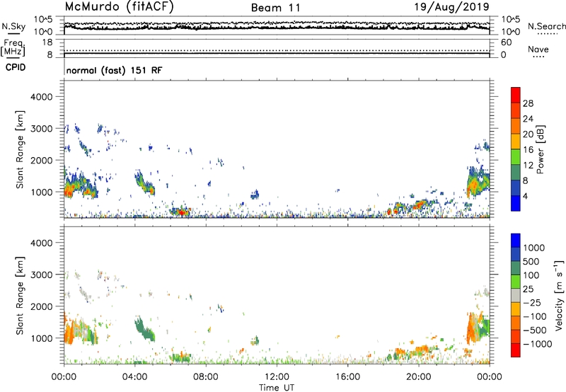Viewport: 566px width, 392px height.
Task: Click the blue top of the velocity colorbar
Action: coord(516,241)
